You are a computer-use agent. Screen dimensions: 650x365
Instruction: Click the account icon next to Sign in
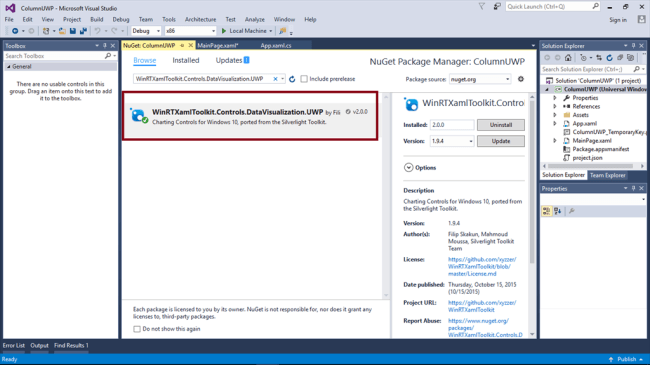tap(642, 19)
